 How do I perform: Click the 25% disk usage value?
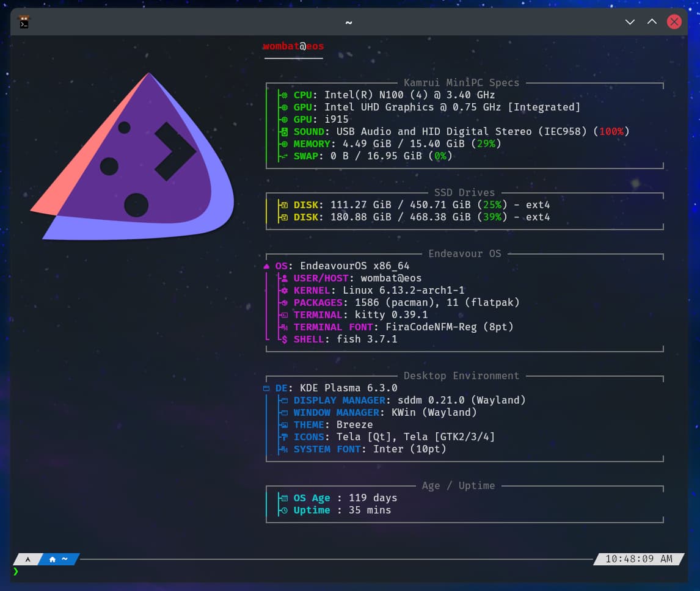(492, 205)
